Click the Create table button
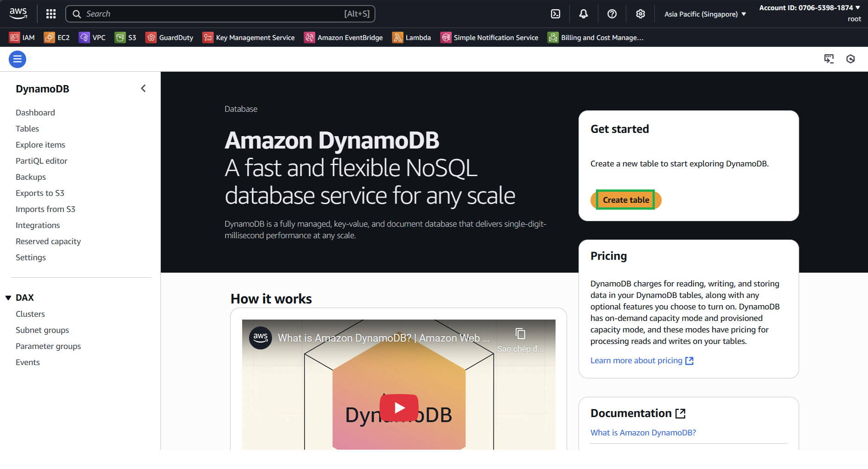Screen dimensions: 868x469 pyautogui.click(x=626, y=200)
